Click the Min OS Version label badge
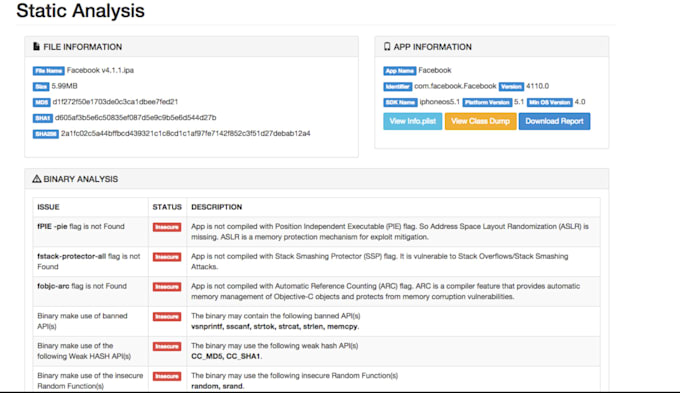The image size is (680, 393). [x=549, y=102]
